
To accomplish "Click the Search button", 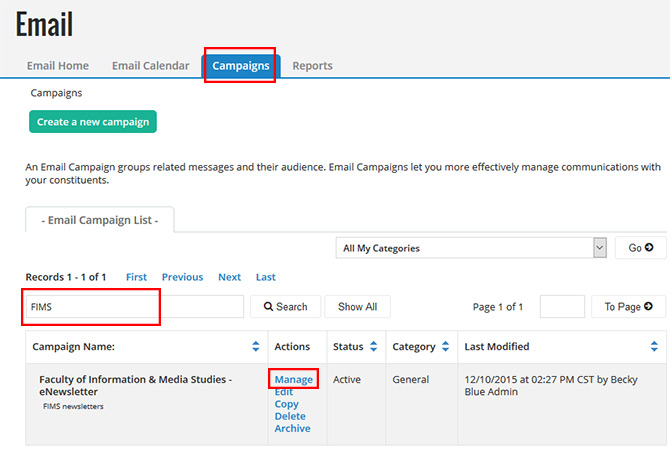I will pos(285,307).
